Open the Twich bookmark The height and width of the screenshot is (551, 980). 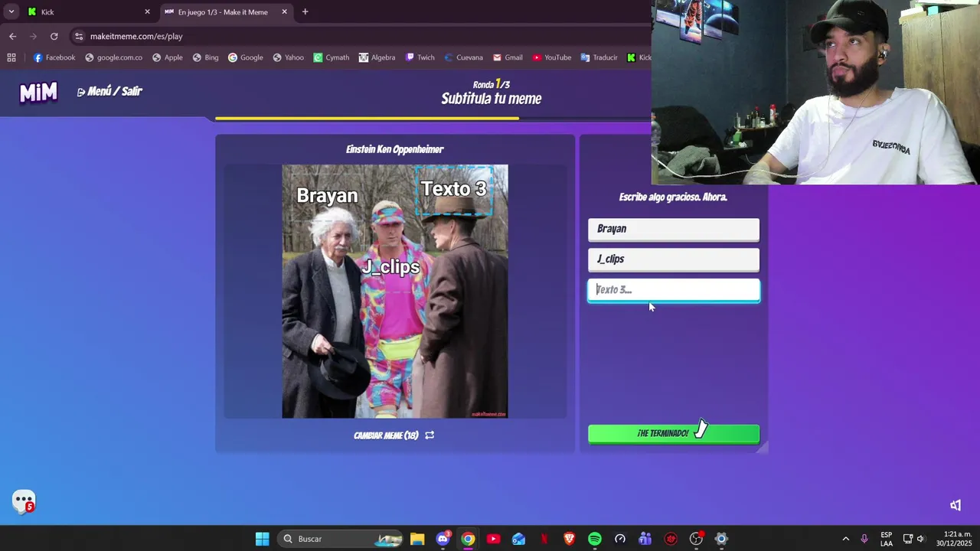420,57
